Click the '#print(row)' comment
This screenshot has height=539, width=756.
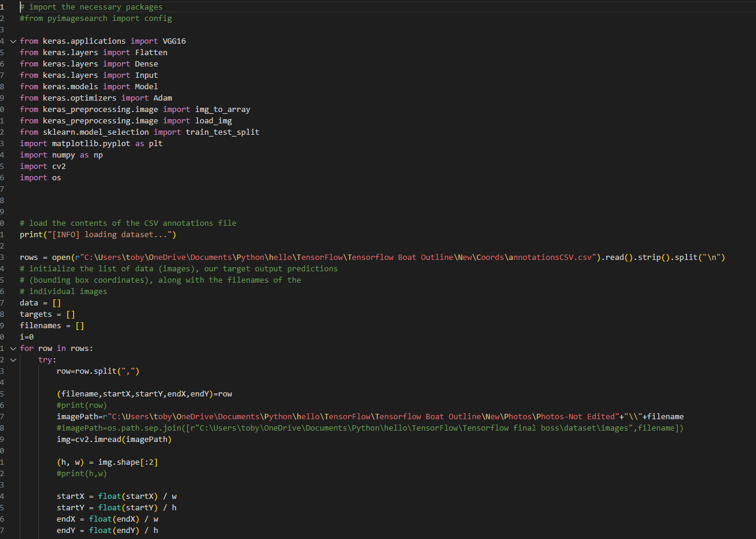coord(82,405)
